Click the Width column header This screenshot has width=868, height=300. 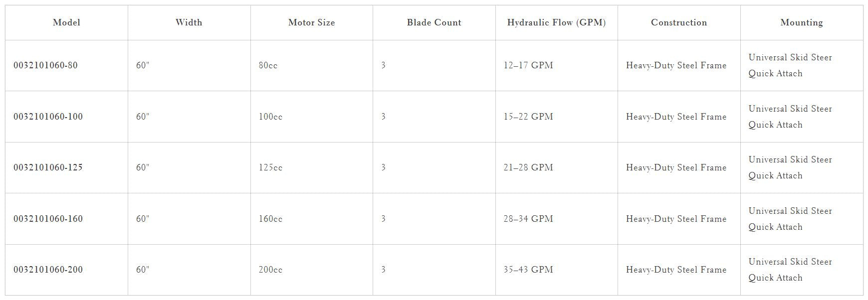[189, 22]
